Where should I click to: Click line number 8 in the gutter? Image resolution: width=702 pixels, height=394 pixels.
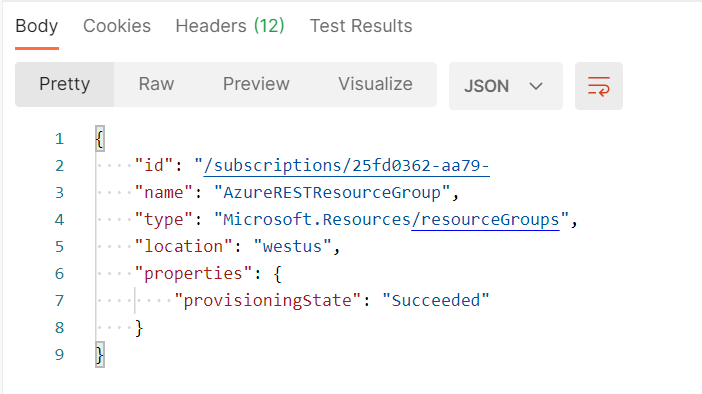pyautogui.click(x=60, y=328)
